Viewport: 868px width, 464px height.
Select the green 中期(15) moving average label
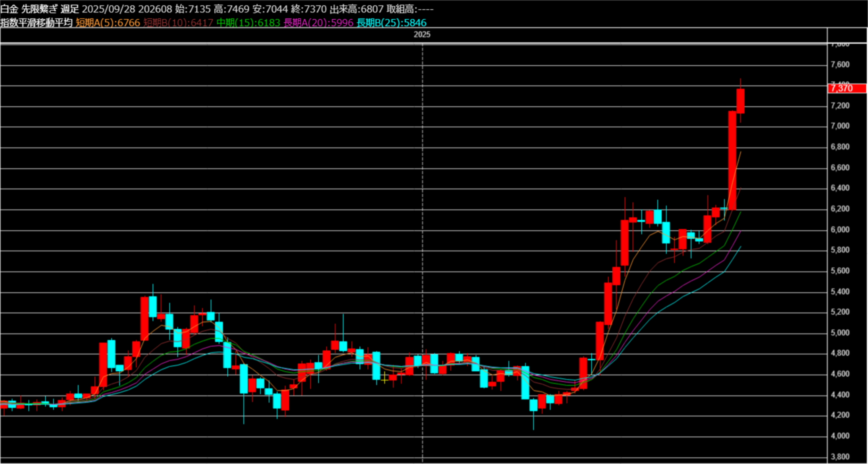[x=248, y=23]
